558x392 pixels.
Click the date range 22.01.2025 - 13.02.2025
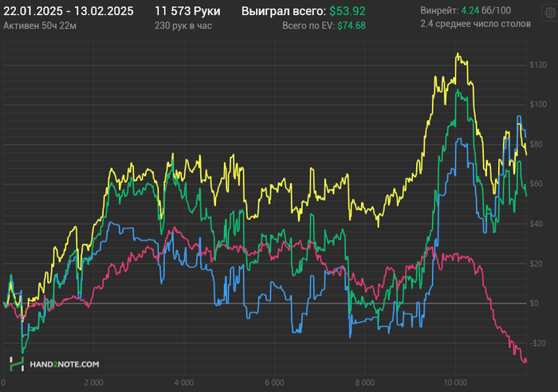tap(69, 11)
